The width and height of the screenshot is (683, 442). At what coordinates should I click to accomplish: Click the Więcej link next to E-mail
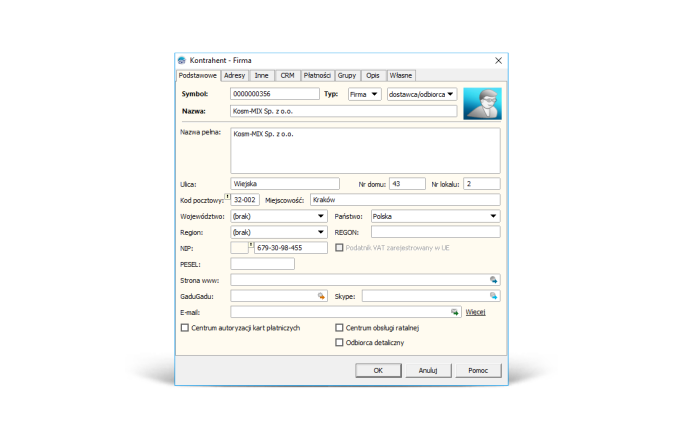tap(475, 312)
